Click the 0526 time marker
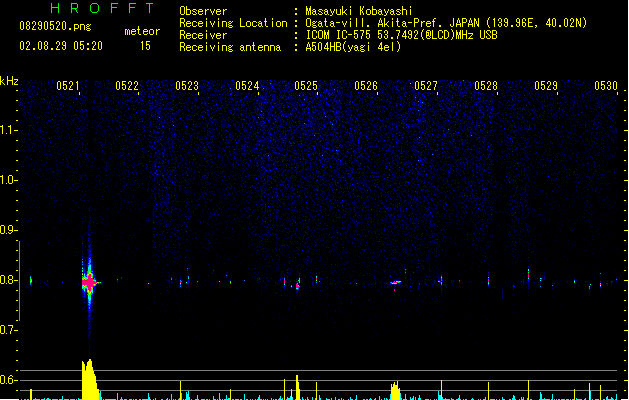The image size is (629, 400). click(366, 86)
